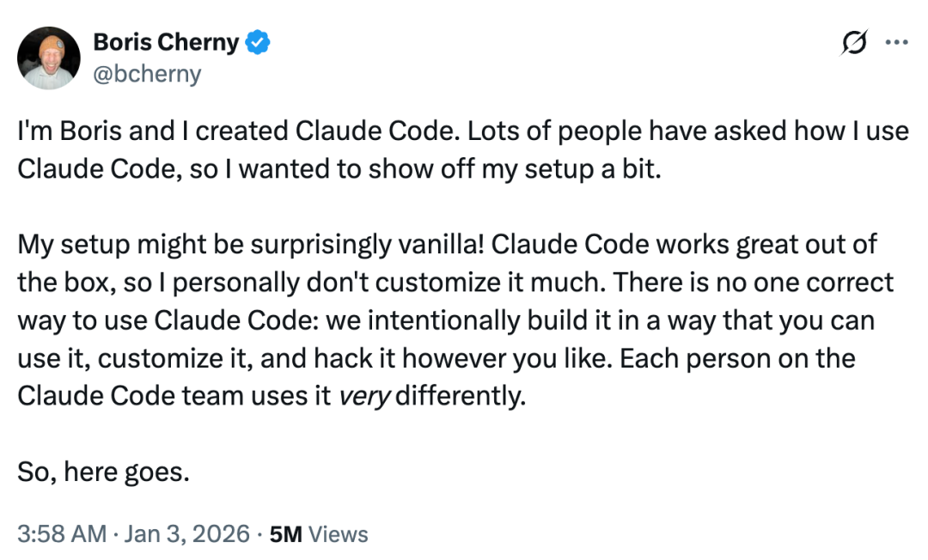Viewport: 928px width, 560px height.
Task: Click the text 'There is no one correct'
Action: coord(754,283)
